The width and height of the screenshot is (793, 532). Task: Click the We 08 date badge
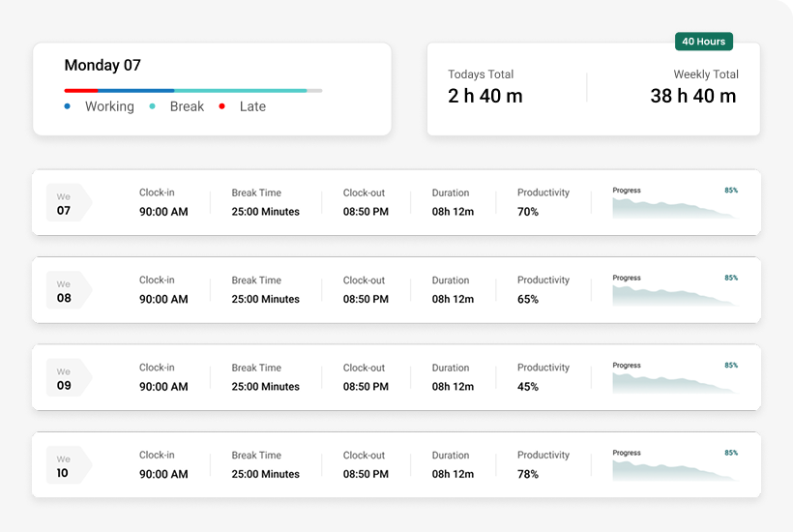[66, 291]
